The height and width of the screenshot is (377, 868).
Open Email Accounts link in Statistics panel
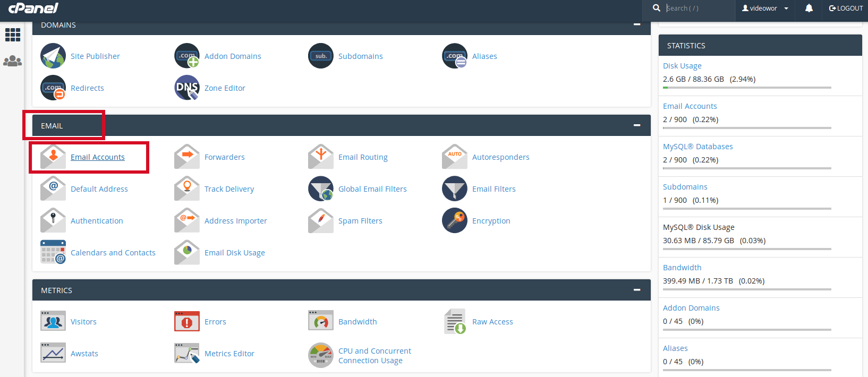[690, 106]
